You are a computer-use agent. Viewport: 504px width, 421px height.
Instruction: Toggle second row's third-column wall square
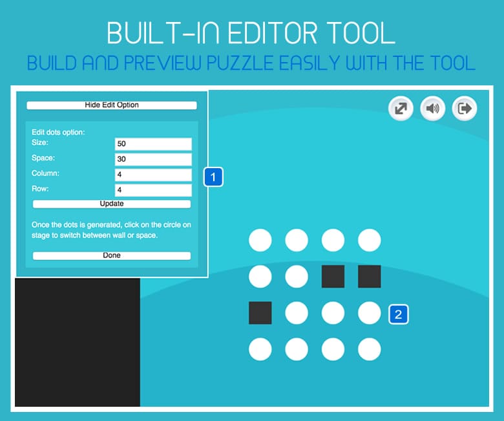point(333,276)
